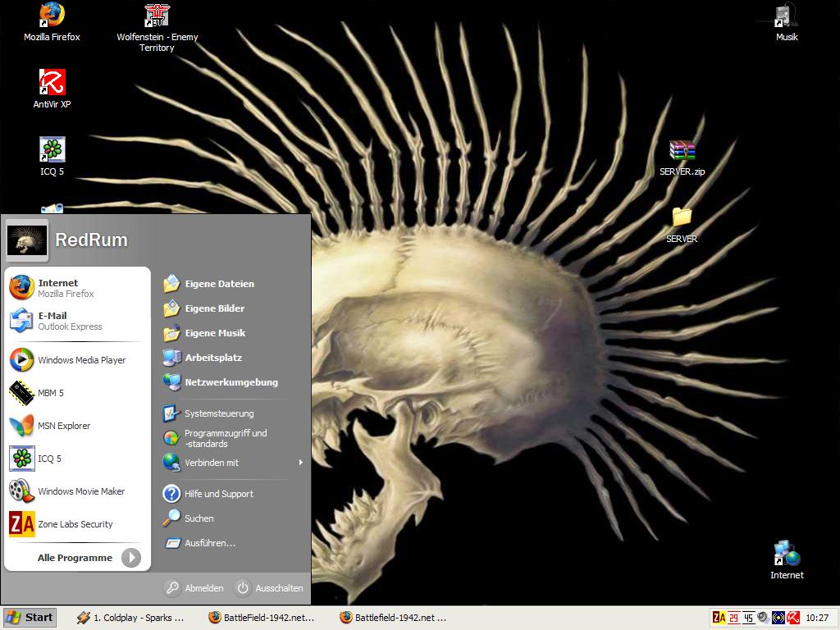Switch to the Coldplay - Sparks taskbar window
840x630 pixels.
(x=131, y=618)
